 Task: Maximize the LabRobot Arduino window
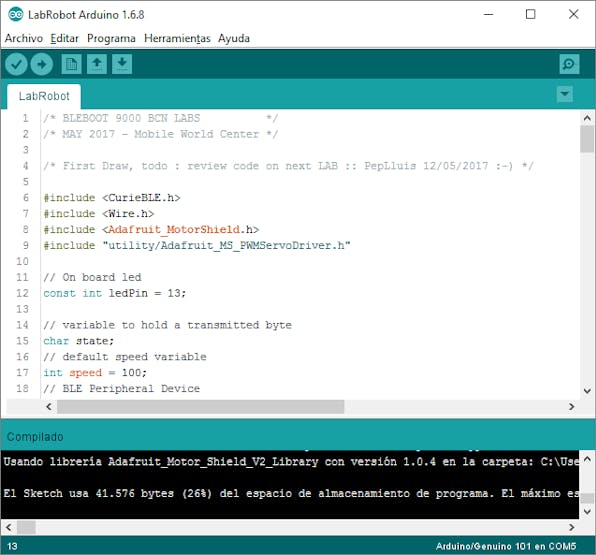tap(531, 14)
